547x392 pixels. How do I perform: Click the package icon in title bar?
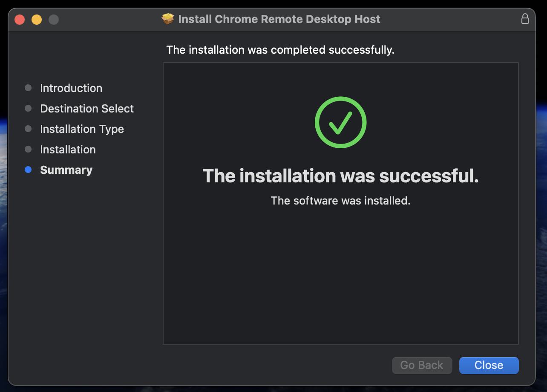coord(168,19)
